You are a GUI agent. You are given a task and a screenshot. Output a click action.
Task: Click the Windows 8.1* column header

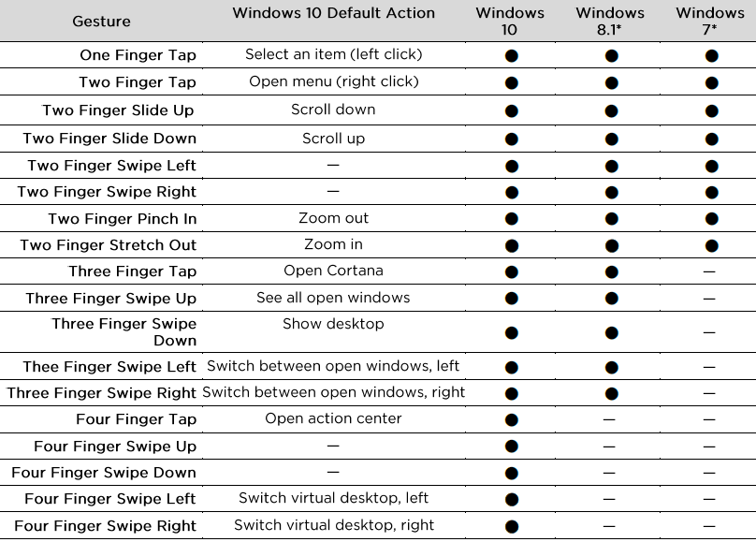pyautogui.click(x=610, y=21)
